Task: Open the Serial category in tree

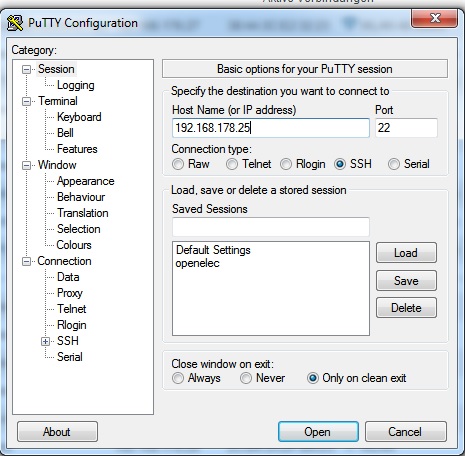Action: coord(70,357)
